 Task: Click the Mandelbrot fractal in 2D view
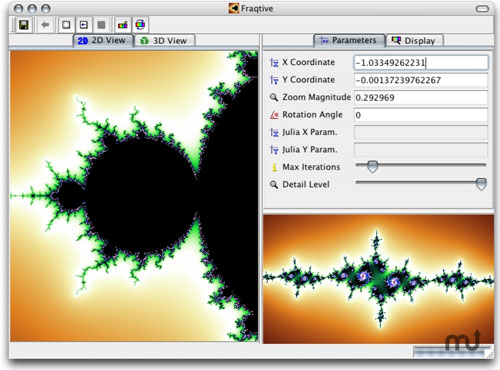point(134,196)
